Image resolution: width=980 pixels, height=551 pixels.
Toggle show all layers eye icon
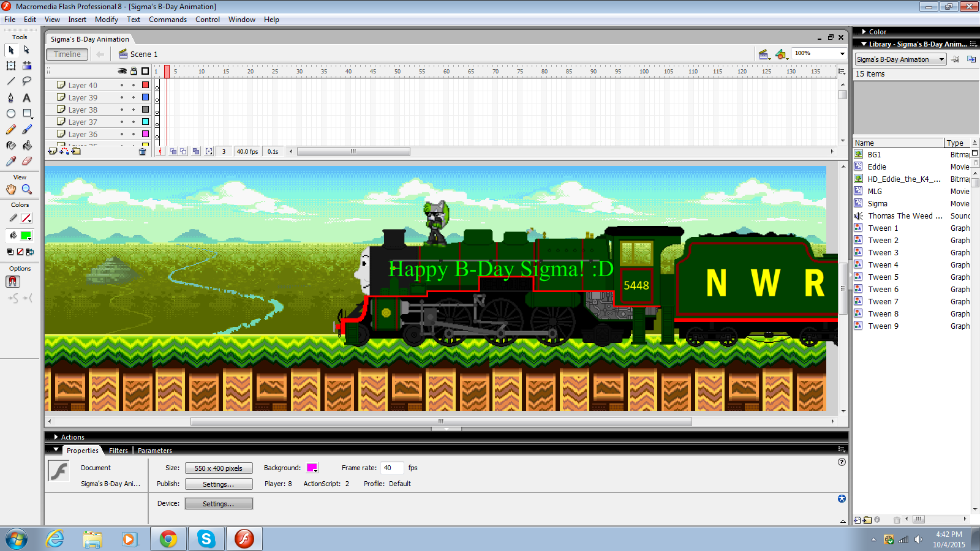(x=123, y=71)
